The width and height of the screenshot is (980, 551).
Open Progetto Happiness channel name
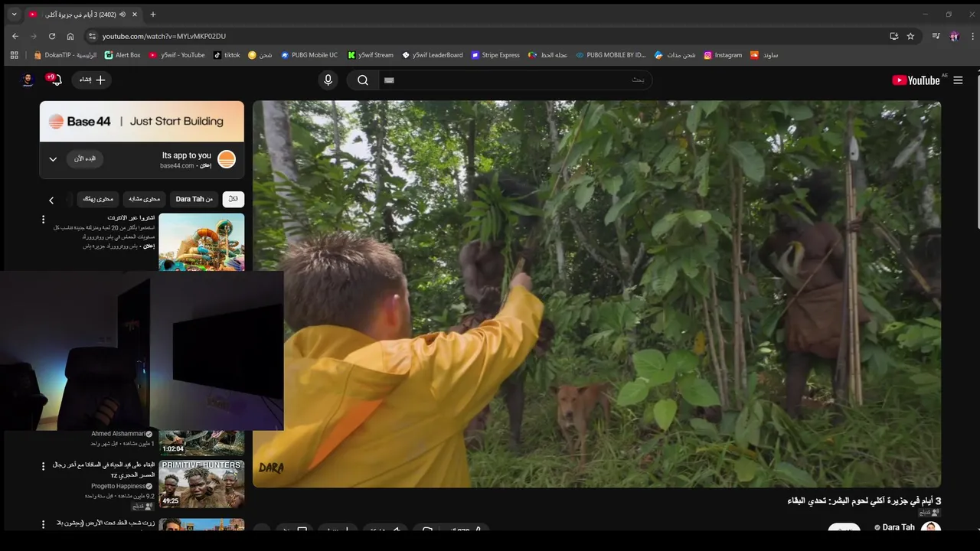[119, 486]
